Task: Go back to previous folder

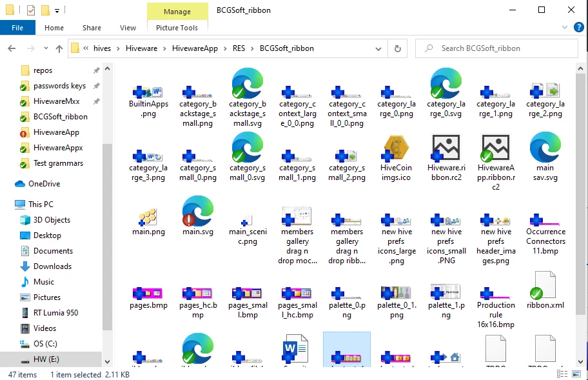Action: (12, 48)
